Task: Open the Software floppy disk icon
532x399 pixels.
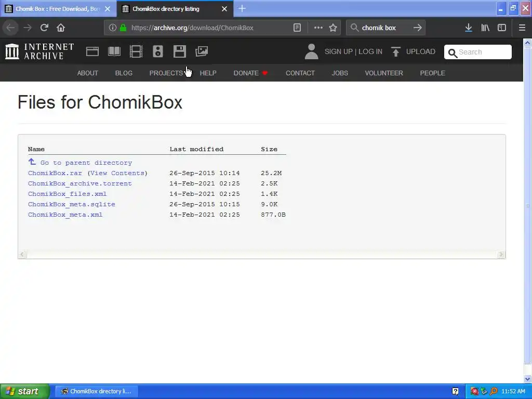Action: (179, 51)
